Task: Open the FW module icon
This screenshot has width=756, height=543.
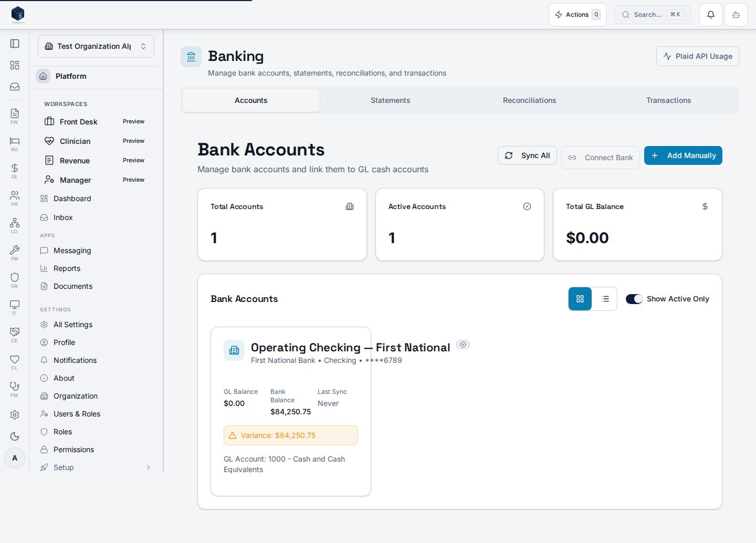Action: click(15, 116)
